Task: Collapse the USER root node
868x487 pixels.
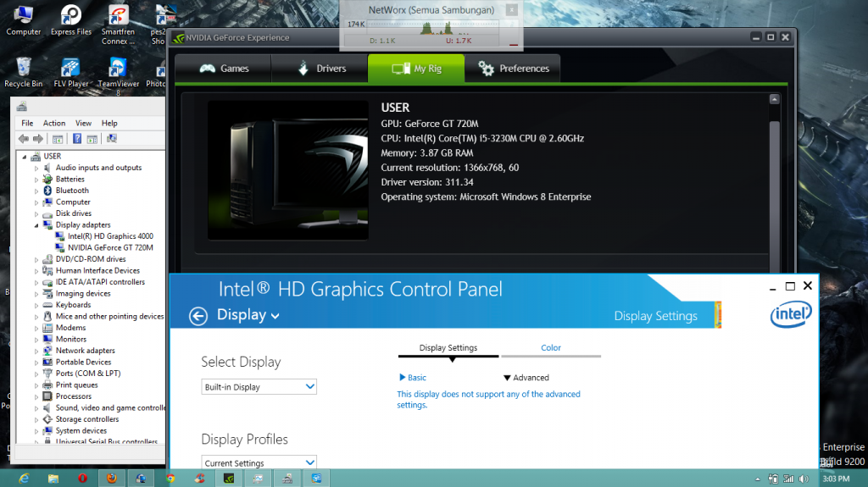Action: (x=25, y=157)
